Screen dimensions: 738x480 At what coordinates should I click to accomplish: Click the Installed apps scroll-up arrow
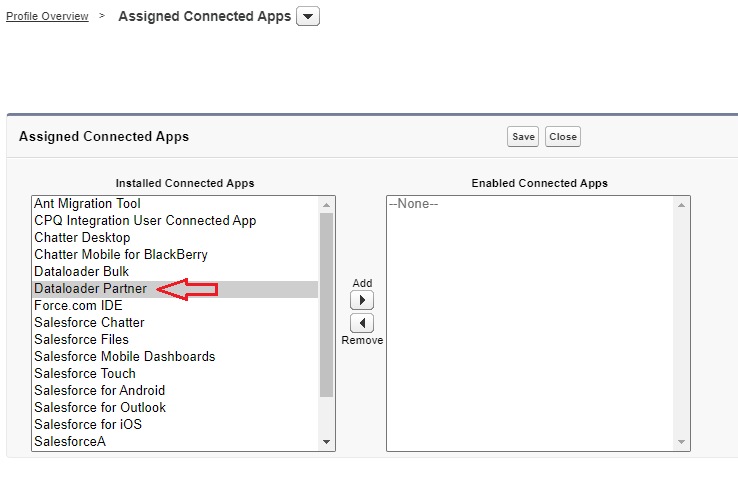click(x=326, y=205)
